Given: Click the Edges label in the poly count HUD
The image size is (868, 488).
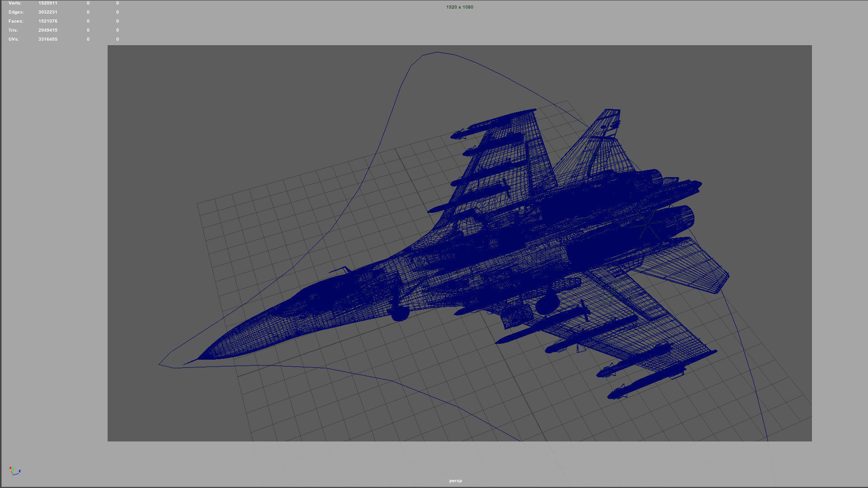Looking at the screenshot, I should [x=15, y=12].
